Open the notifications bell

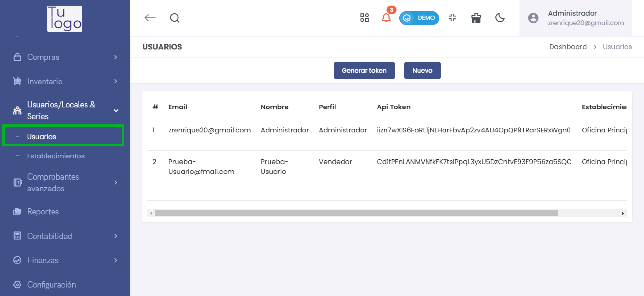pyautogui.click(x=386, y=18)
